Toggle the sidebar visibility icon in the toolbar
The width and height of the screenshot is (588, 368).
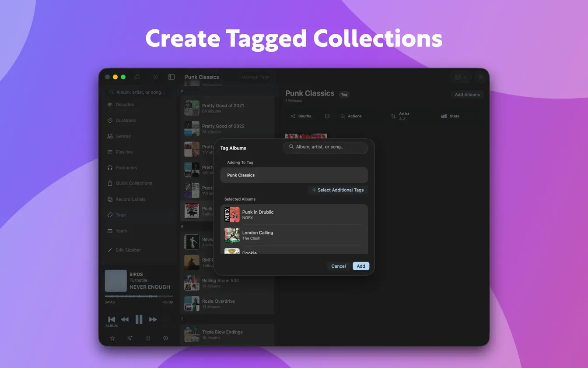pyautogui.click(x=171, y=77)
